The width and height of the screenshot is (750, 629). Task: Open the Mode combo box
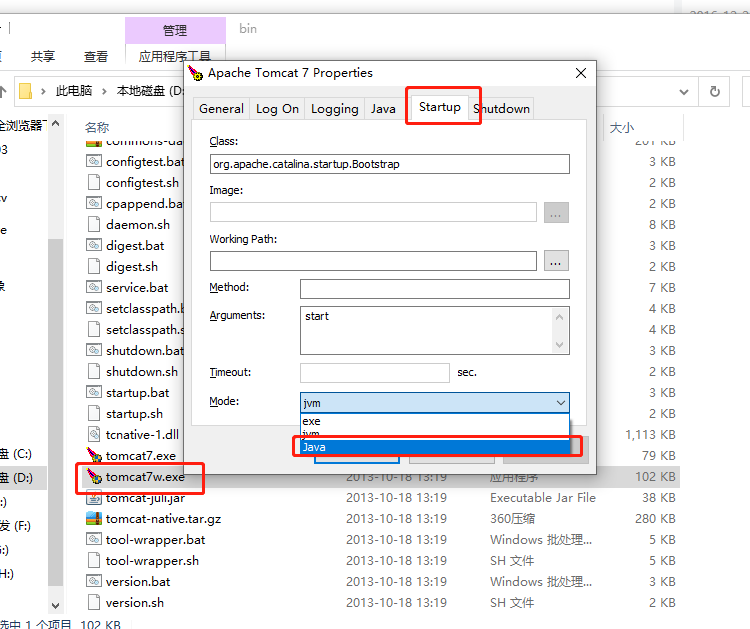coord(434,403)
